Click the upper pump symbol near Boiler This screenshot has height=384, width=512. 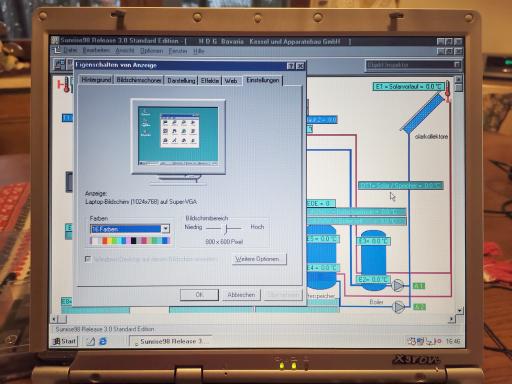point(398,285)
